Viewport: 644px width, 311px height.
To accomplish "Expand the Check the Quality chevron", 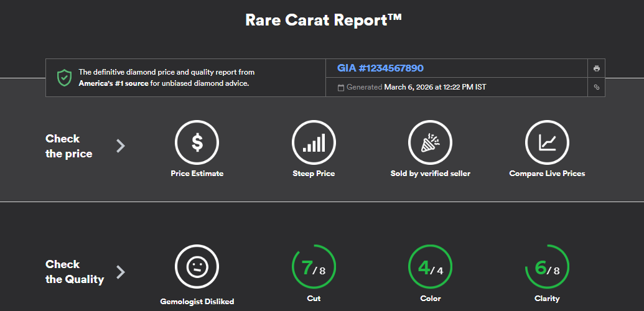I will point(120,272).
